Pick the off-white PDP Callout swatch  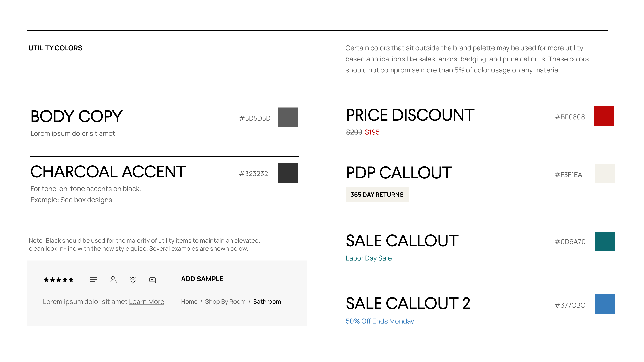[x=604, y=174]
